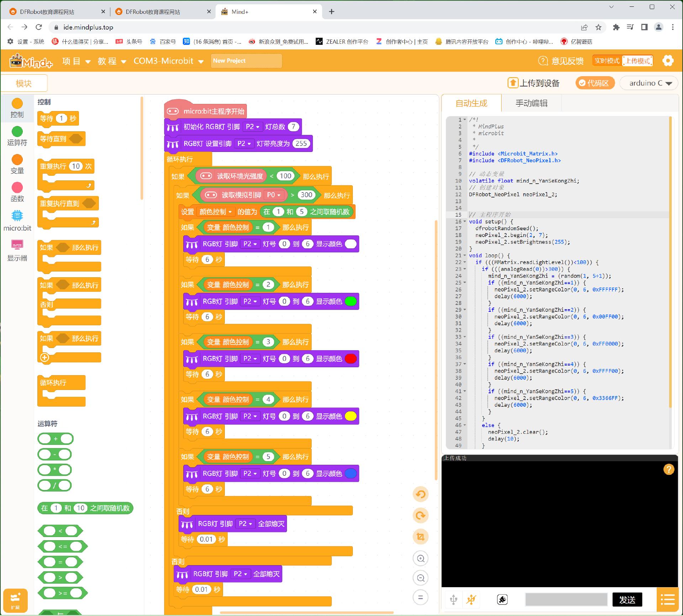Switch to 实时模式 real-time mode
Screen dimensions: 683x616
607,61
